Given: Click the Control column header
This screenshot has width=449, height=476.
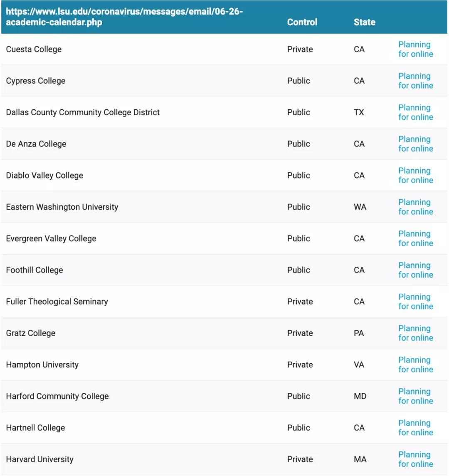Looking at the screenshot, I should [x=302, y=22].
